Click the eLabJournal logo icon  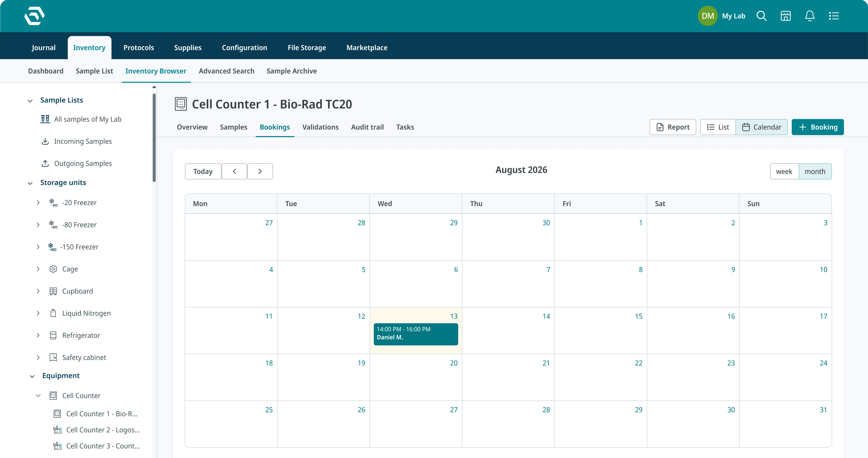click(34, 16)
